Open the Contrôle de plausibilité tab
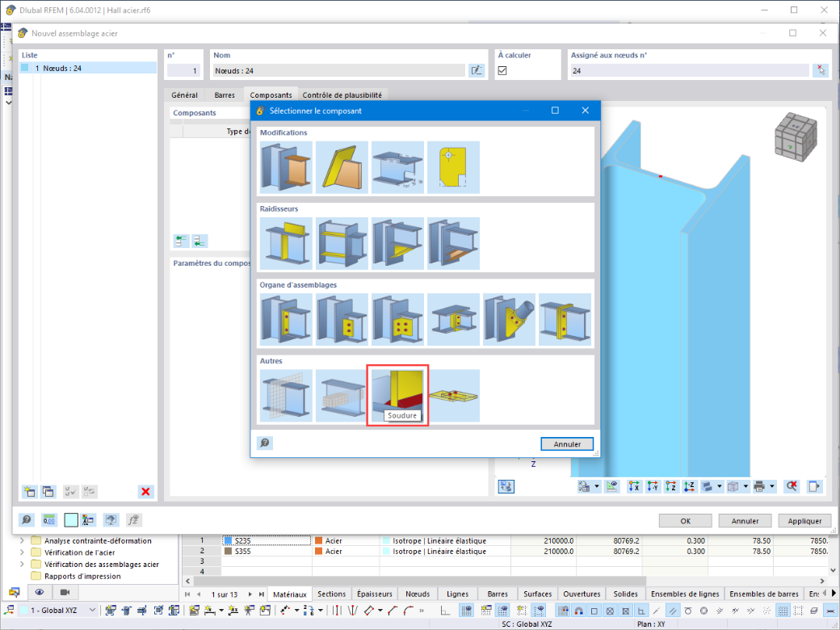840x630 pixels. pos(342,94)
